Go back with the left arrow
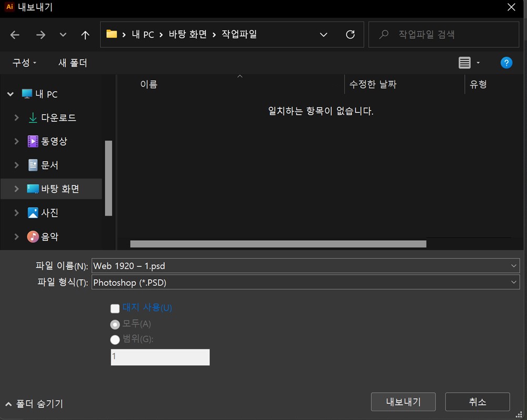Viewport: 527px width, 420px height. click(x=15, y=35)
